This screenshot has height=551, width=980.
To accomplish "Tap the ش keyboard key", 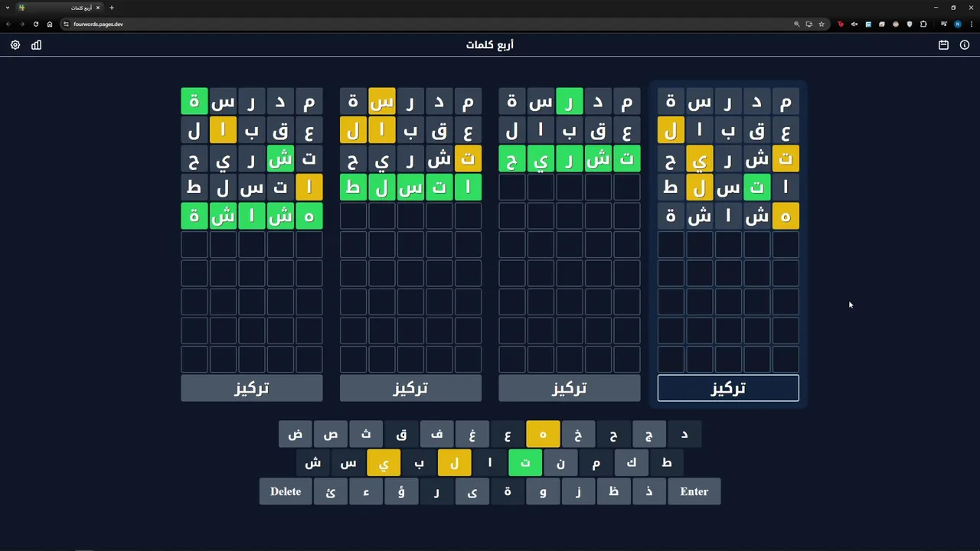I will (313, 463).
